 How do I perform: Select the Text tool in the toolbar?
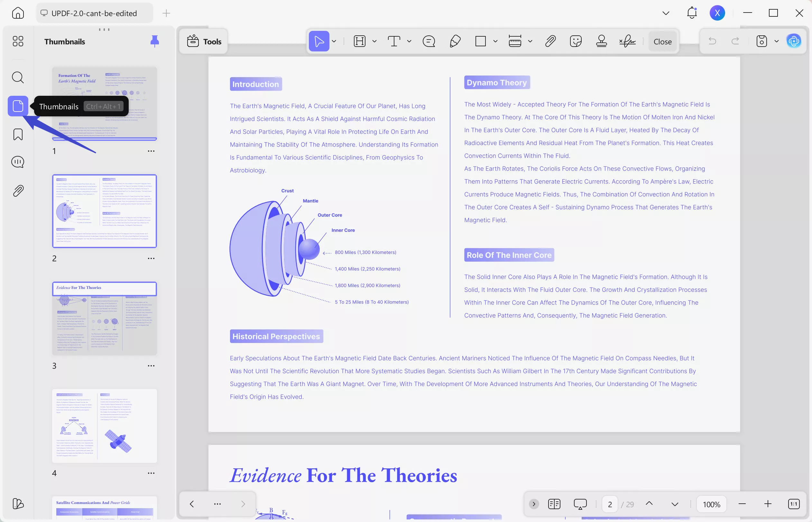394,41
